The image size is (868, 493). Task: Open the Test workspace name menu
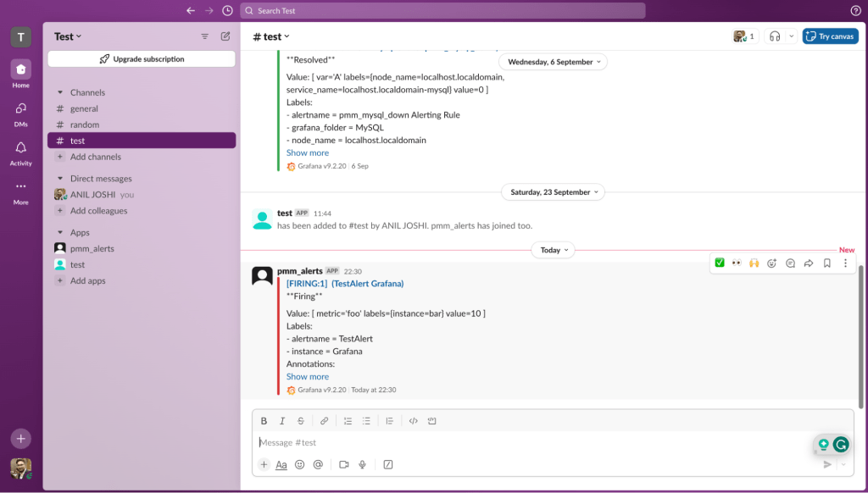click(x=68, y=36)
